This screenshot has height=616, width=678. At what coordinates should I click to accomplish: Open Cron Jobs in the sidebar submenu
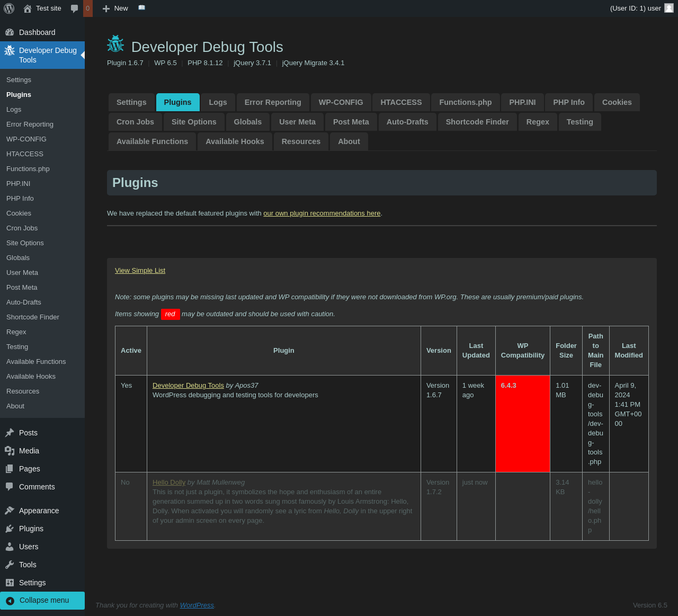[22, 228]
